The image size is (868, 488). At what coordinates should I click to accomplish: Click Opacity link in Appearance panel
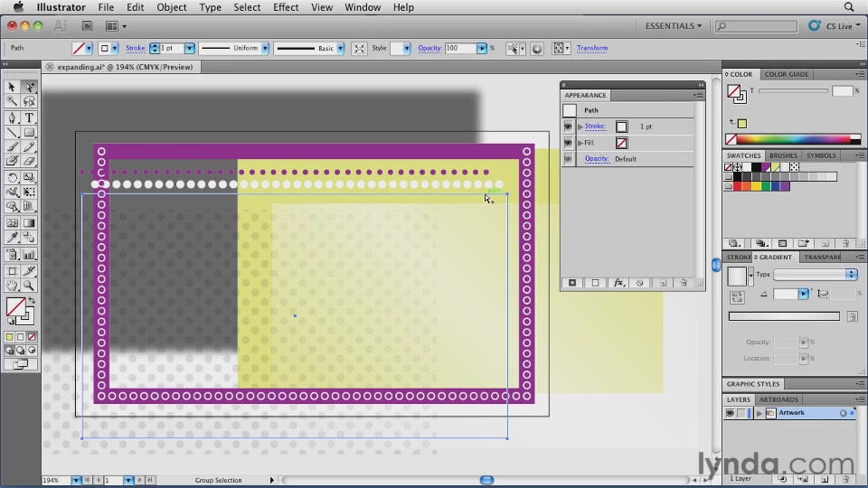[x=597, y=159]
